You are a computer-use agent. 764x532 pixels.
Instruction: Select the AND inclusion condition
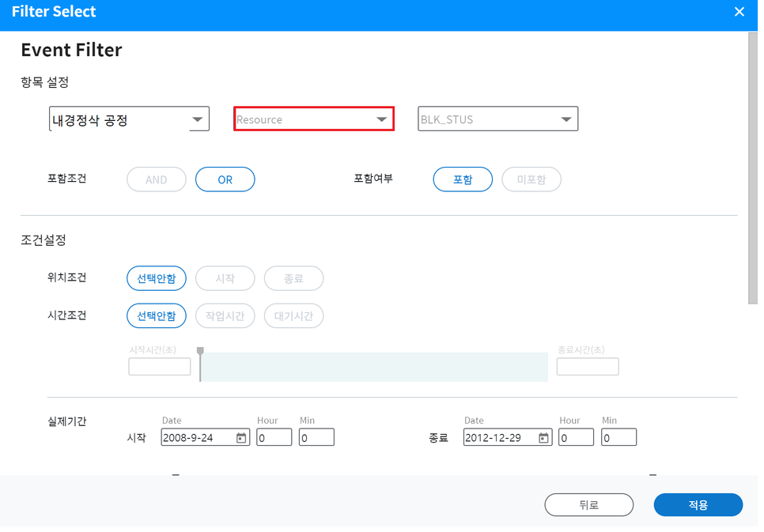(156, 179)
